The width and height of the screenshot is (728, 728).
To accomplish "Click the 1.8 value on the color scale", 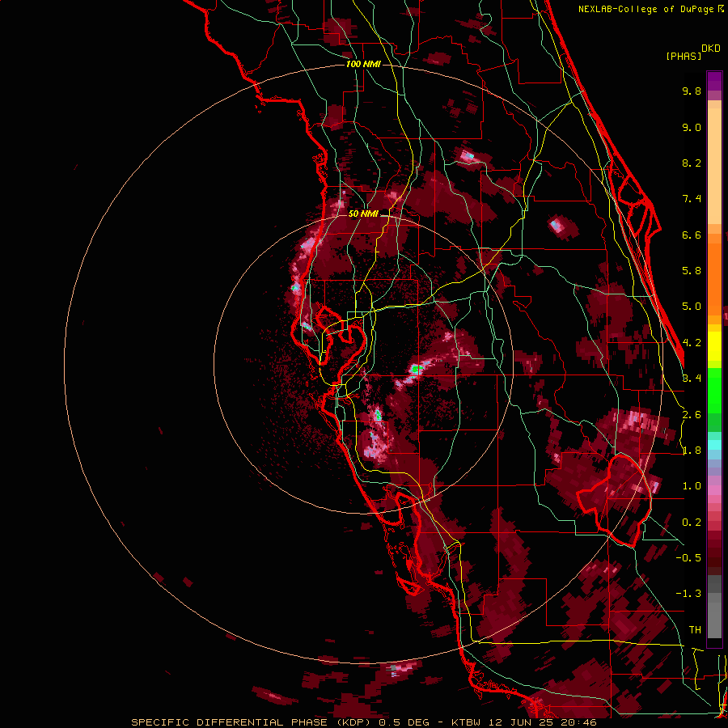I will pos(692,451).
